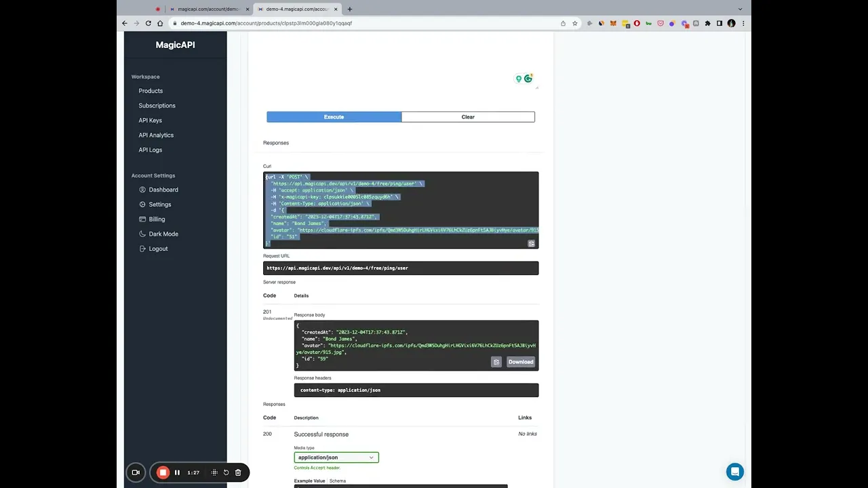Restart the recording with the circular arrow icon
Image resolution: width=868 pixels, height=488 pixels.
(x=226, y=472)
